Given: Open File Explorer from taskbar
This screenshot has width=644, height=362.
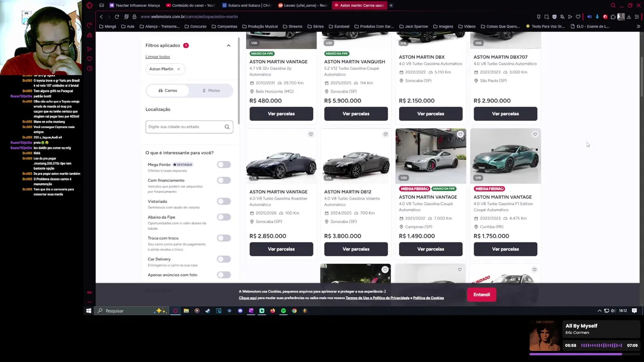Looking at the screenshot, I should click(x=186, y=311).
